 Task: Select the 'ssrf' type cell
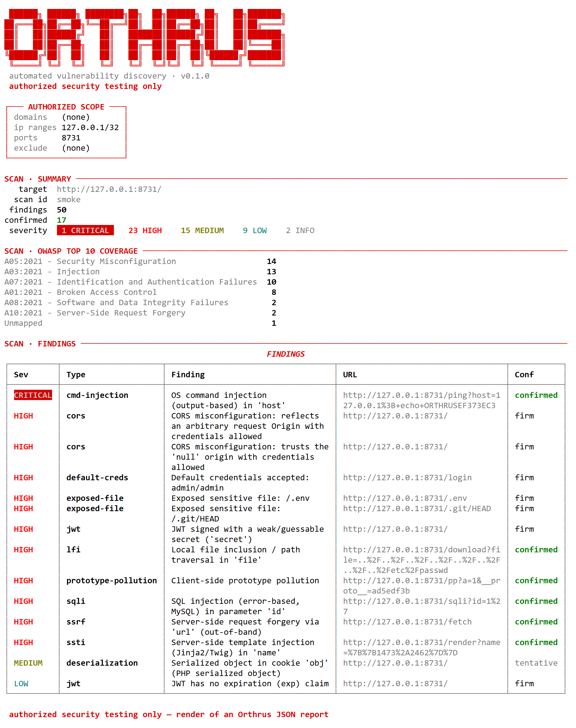click(x=76, y=621)
